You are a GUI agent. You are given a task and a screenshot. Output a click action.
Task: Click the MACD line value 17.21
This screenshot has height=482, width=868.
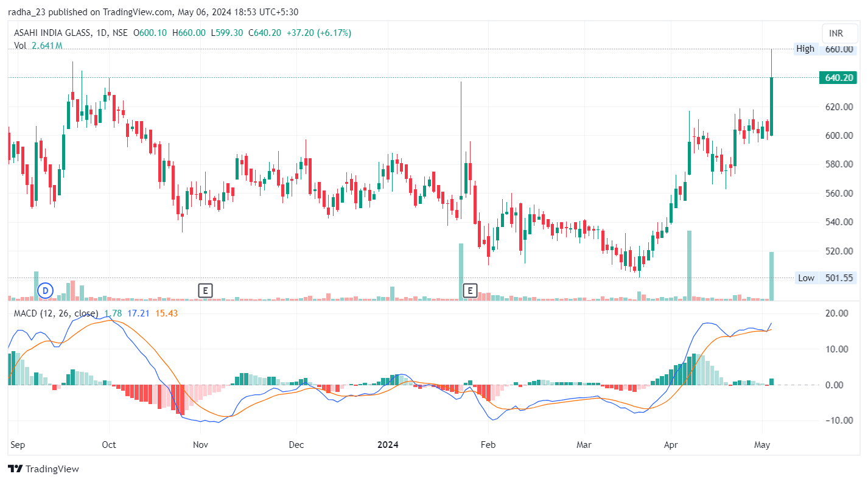tap(138, 313)
